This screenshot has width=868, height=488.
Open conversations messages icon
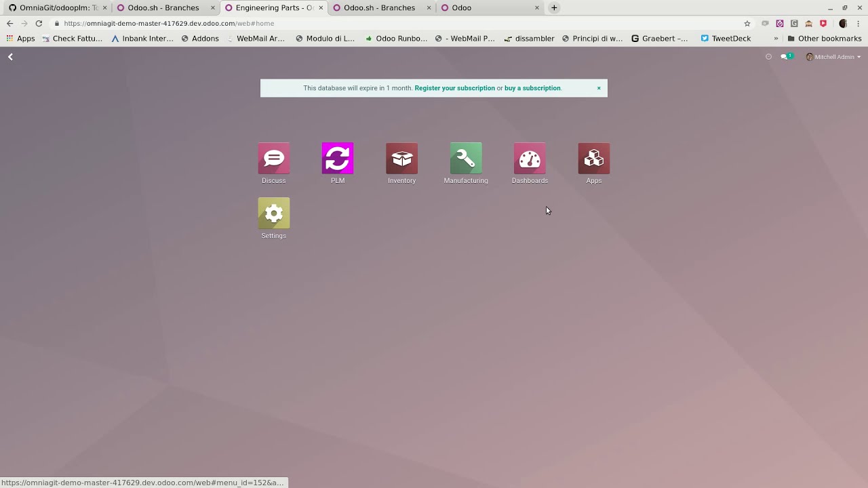(786, 57)
